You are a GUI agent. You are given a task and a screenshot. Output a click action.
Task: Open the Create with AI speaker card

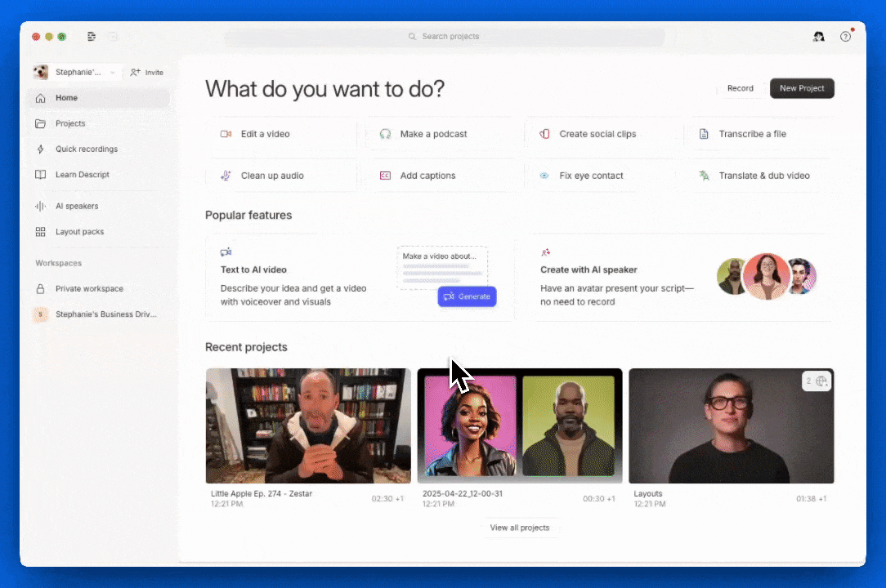click(680, 278)
